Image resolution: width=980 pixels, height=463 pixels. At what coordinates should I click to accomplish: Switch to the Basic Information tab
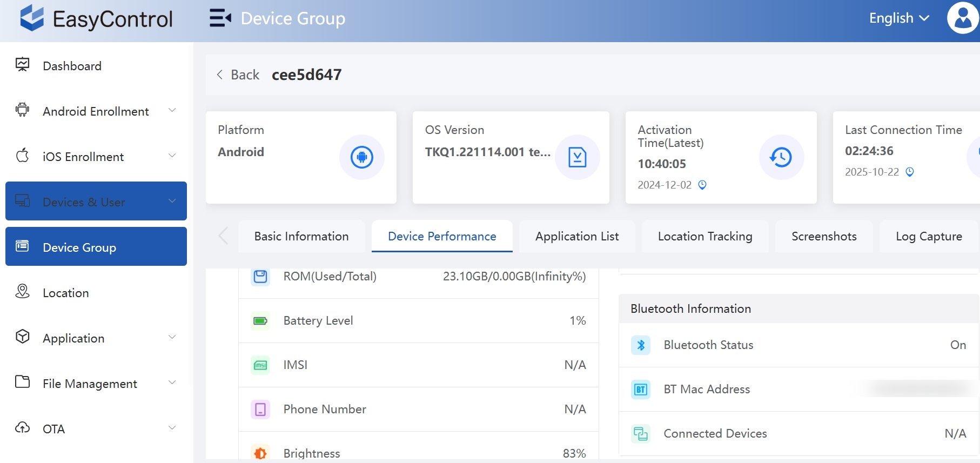pos(301,236)
